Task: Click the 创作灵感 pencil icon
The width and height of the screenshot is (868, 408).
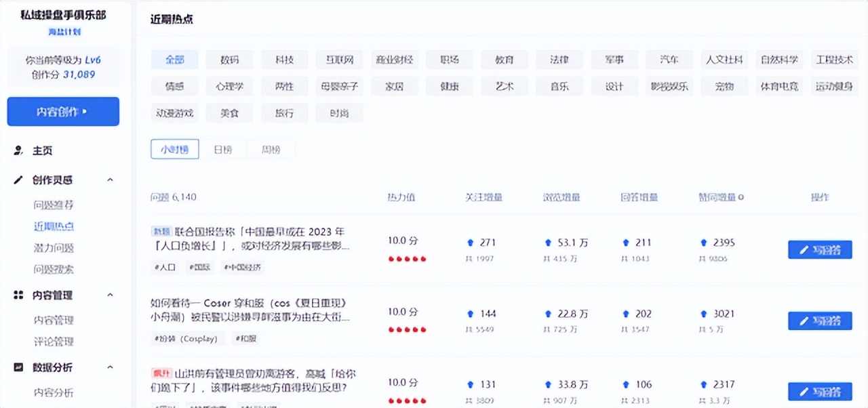Action: pos(19,180)
